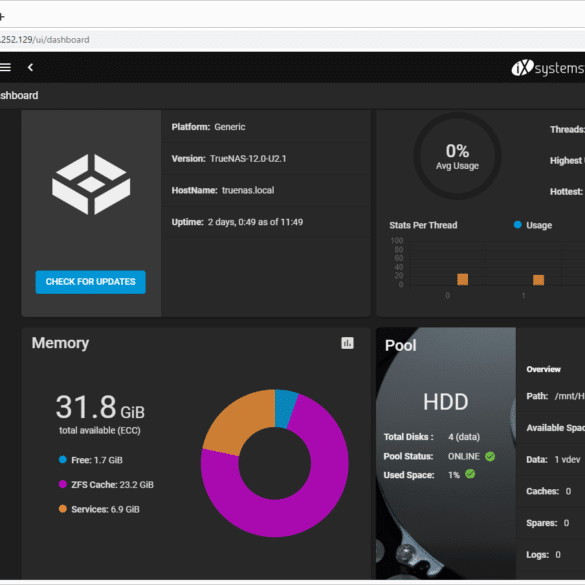The image size is (585, 585).
Task: Click Used Space 1% green check
Action: pos(470,474)
